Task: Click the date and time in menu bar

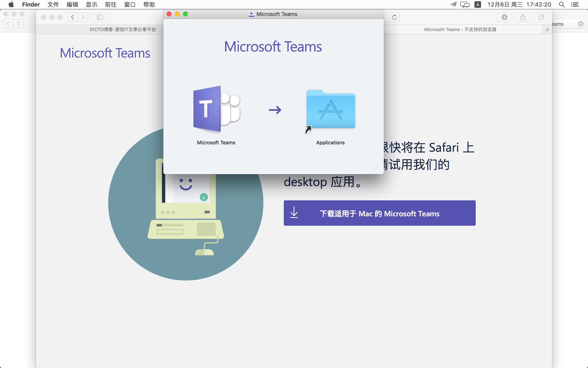Action: click(x=519, y=4)
